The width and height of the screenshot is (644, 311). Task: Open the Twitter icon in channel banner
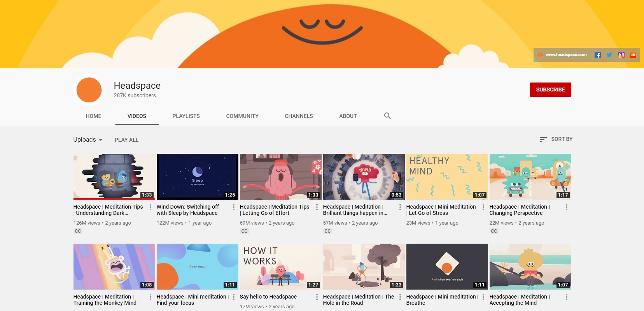[609, 55]
